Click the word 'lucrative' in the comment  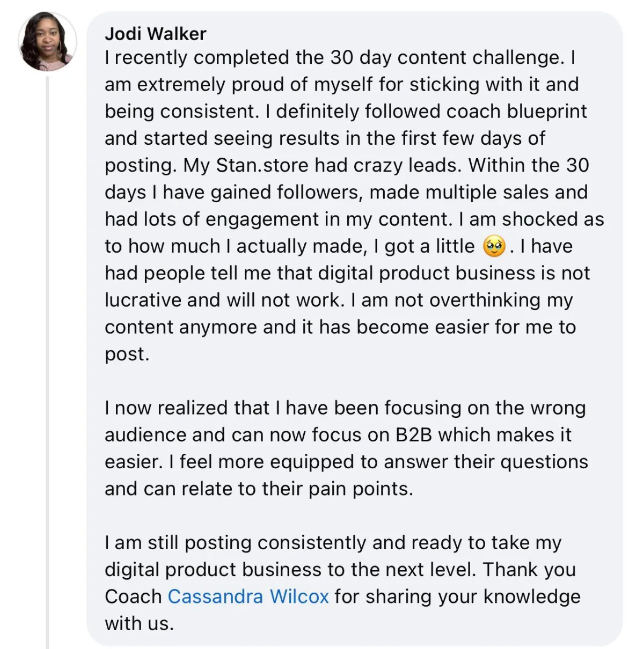[143, 300]
